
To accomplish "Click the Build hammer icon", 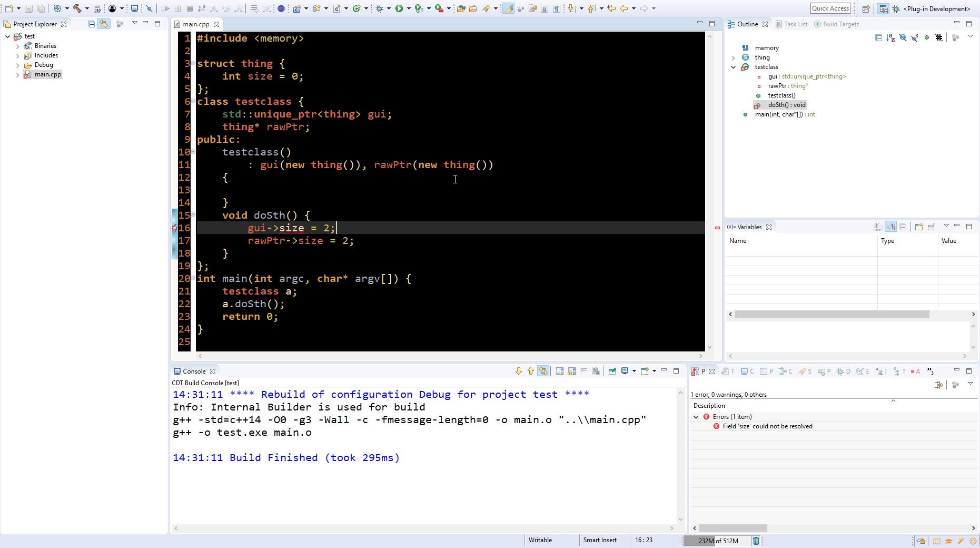I will (x=77, y=8).
